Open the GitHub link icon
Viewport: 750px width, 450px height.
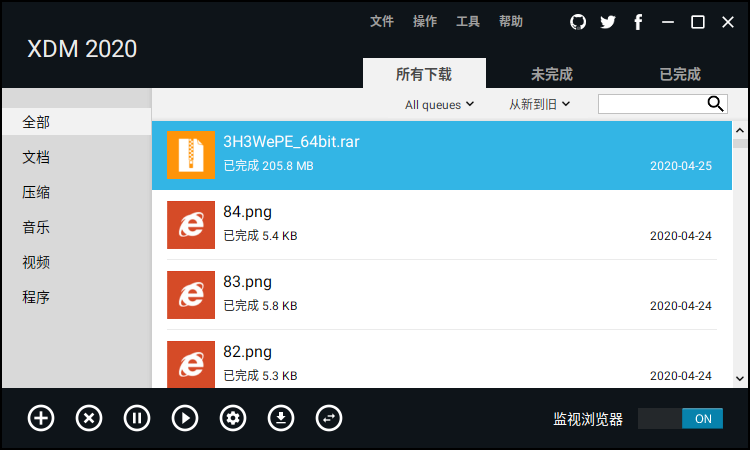tap(578, 22)
